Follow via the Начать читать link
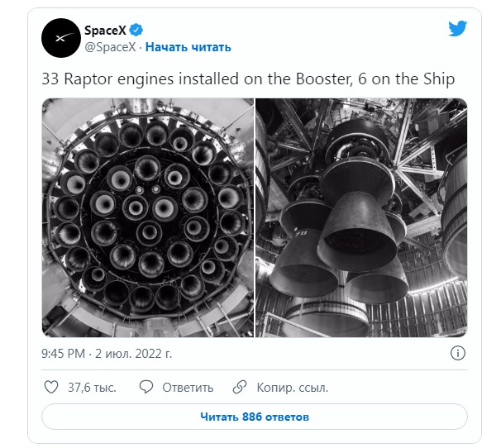The image size is (501, 448). (x=187, y=47)
